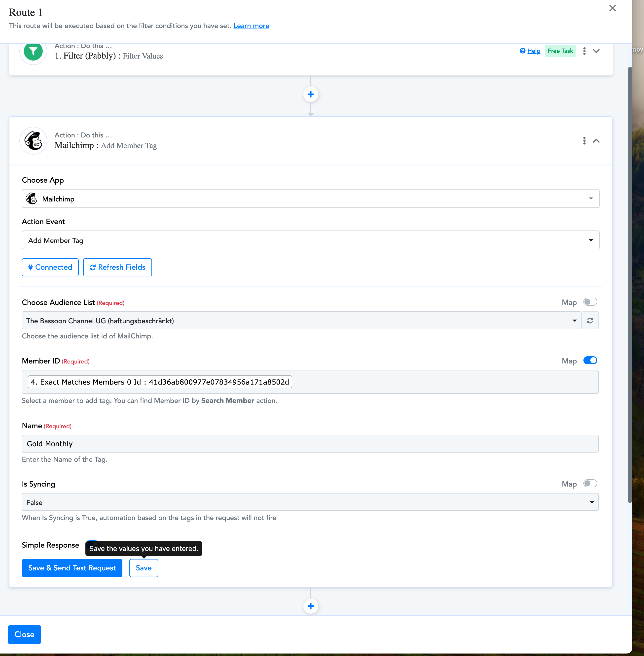
Task: Click the mapped Exact Matches Members Id tag
Action: click(160, 382)
